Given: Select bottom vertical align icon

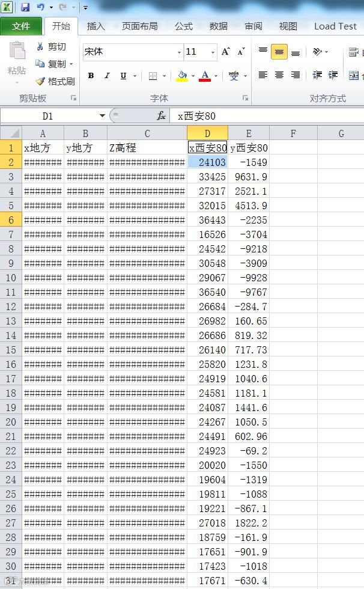Looking at the screenshot, I should [296, 52].
